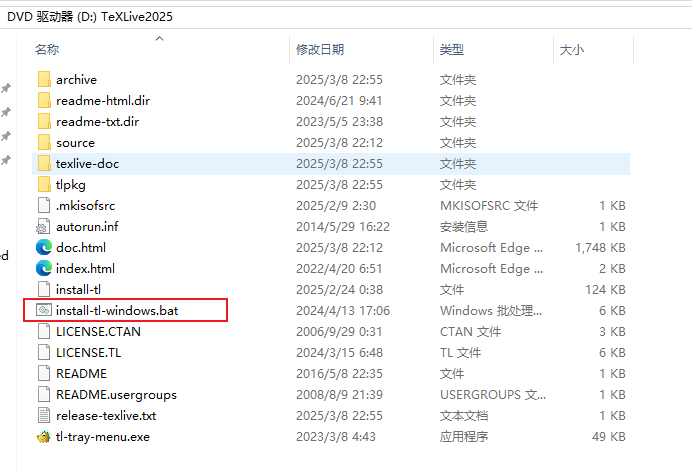
Task: Select the file name LICENSE.CTAN
Action: pyautogui.click(x=98, y=332)
